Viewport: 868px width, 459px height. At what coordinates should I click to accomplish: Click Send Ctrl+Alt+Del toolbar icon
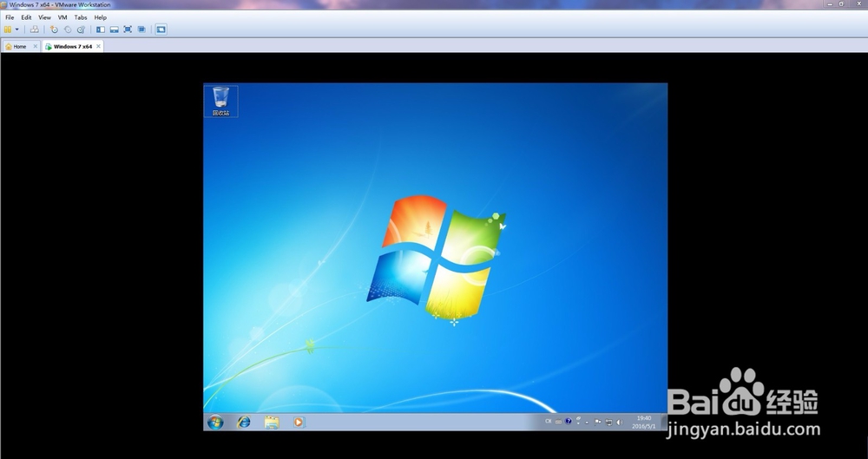click(35, 30)
